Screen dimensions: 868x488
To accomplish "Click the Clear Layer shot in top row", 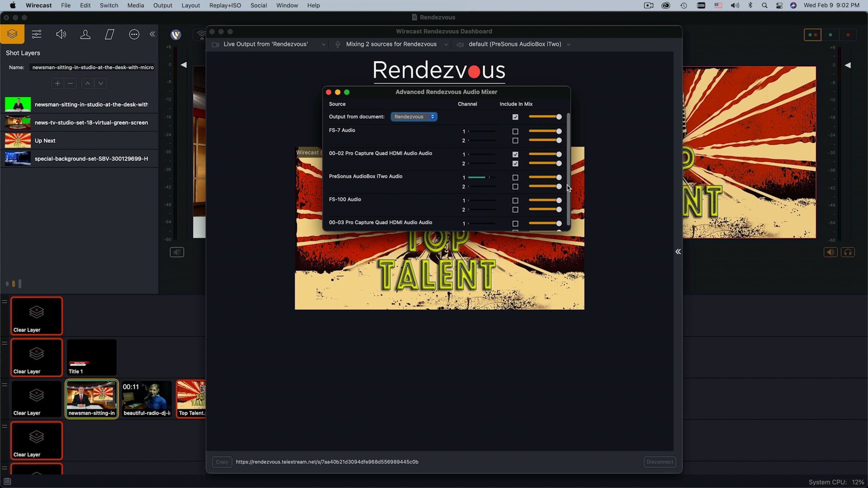I will pos(37,316).
